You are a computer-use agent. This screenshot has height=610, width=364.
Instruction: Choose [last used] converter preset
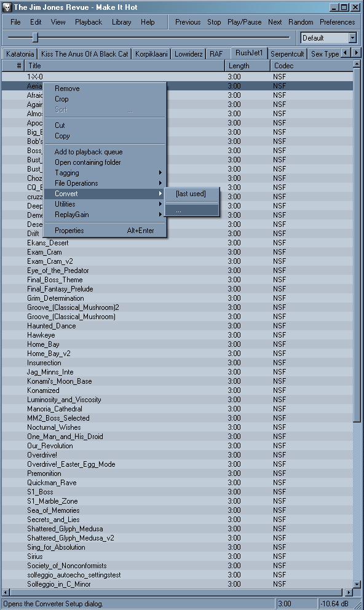192,194
